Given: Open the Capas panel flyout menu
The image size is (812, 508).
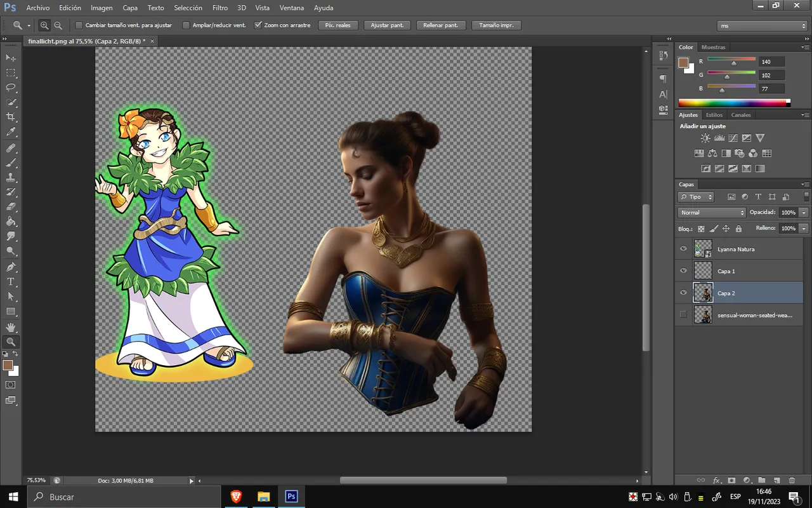Looking at the screenshot, I should tap(806, 185).
